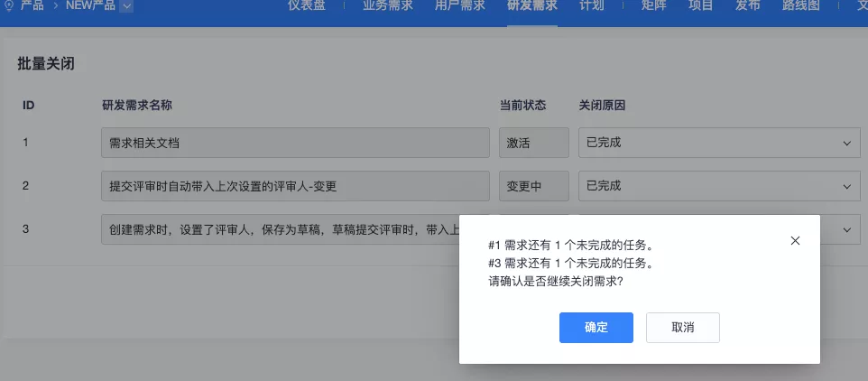Click chevron of row 3 关闭原因 dropdown

pos(847,229)
